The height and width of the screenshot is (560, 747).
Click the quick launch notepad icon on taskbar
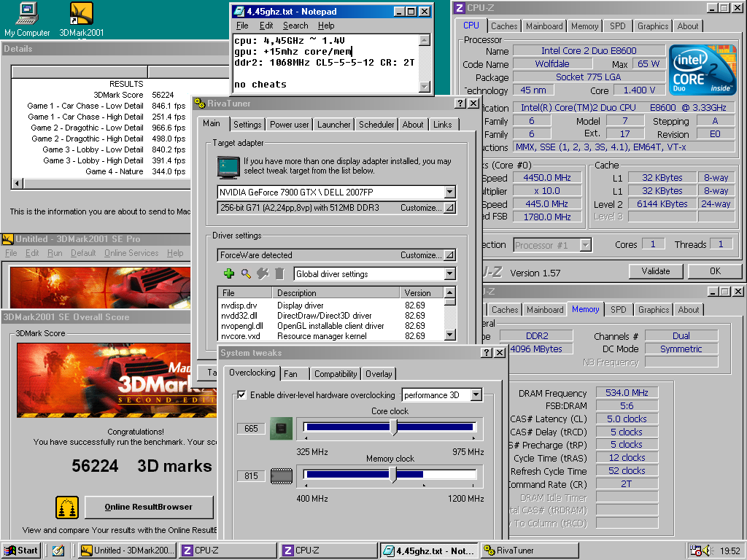click(58, 551)
